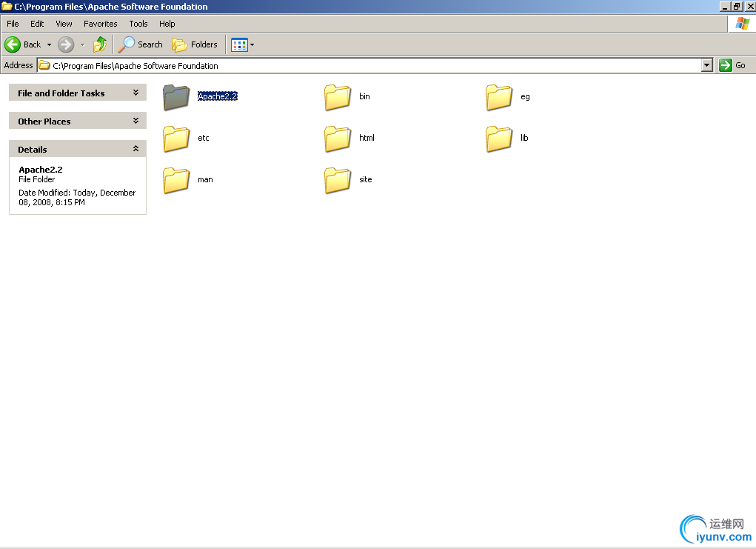
Task: Go up one folder level
Action: tap(100, 44)
